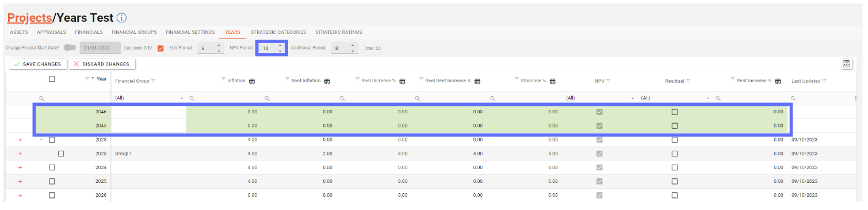Open the Inflation column bulk-edit table icon

pos(252,81)
